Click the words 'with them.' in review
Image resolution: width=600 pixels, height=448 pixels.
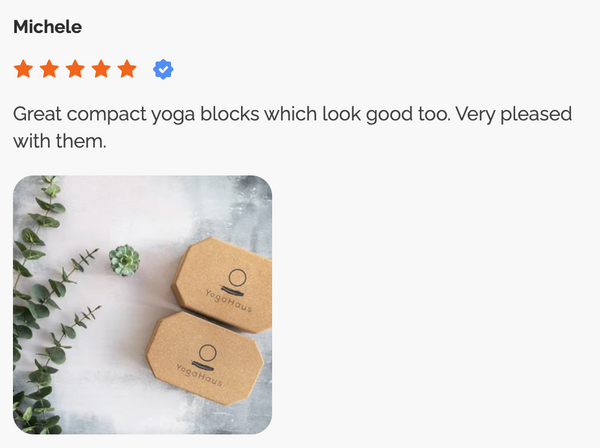[x=60, y=141]
